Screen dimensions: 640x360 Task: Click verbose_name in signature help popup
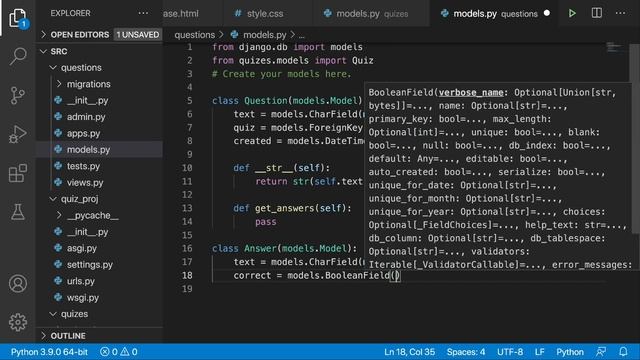[x=471, y=93]
